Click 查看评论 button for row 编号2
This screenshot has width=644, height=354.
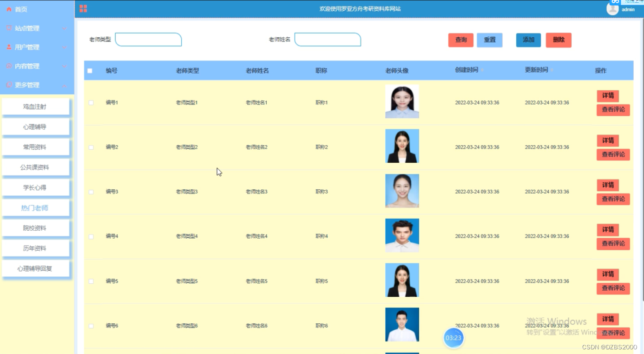[613, 154]
